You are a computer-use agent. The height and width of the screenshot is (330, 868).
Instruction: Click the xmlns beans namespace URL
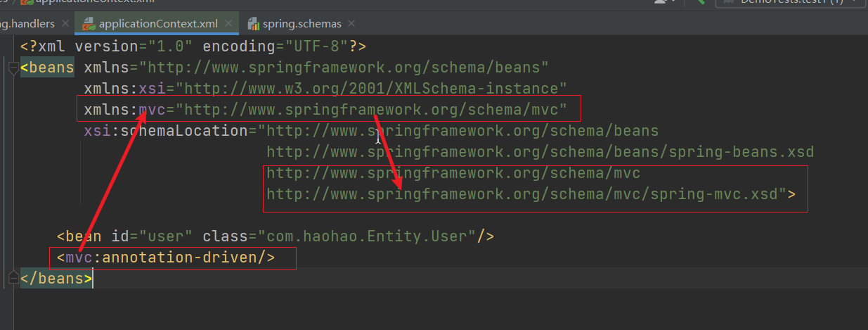tap(344, 68)
